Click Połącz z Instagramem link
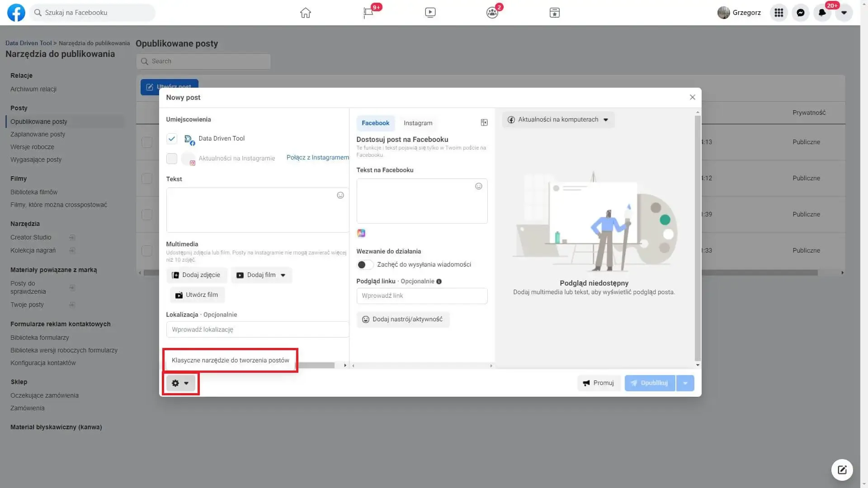Image resolution: width=868 pixels, height=488 pixels. [x=318, y=157]
